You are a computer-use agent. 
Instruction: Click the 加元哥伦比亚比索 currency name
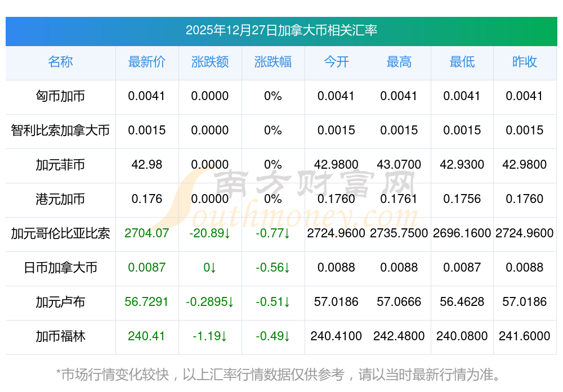[60, 233]
